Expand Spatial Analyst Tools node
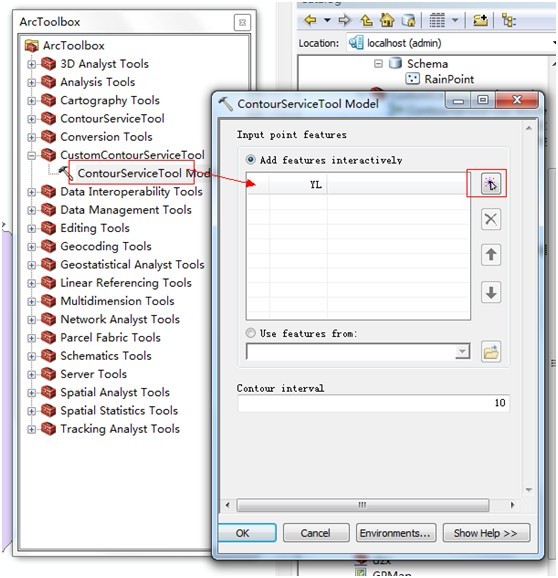The image size is (558, 578). tap(32, 393)
